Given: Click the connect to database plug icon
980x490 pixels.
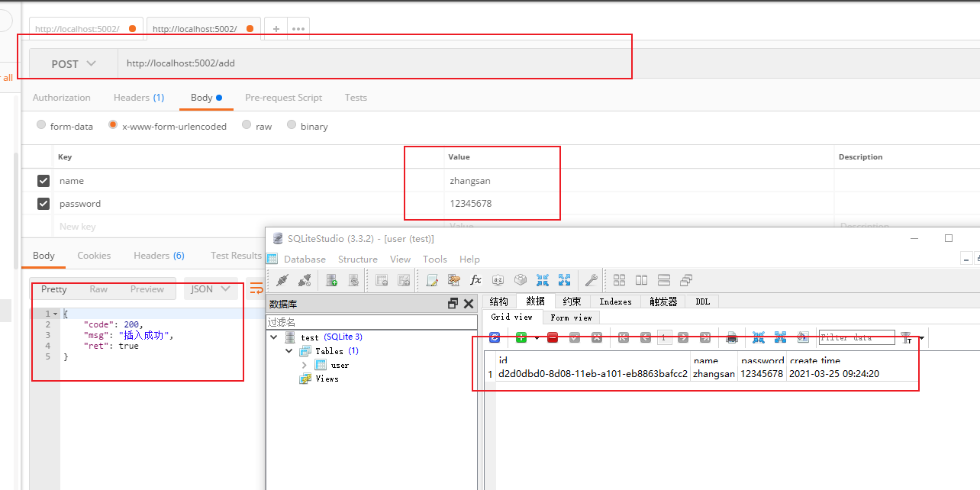Looking at the screenshot, I should tap(282, 280).
